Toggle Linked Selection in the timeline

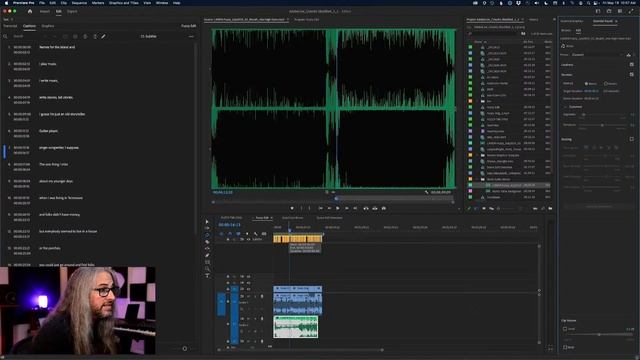click(x=238, y=233)
